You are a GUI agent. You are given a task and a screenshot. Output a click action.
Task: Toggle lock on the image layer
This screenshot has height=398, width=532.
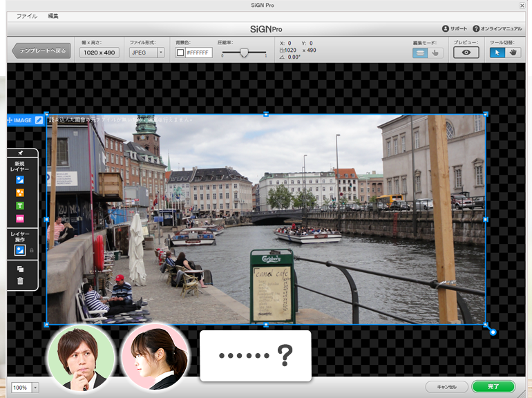pos(32,250)
